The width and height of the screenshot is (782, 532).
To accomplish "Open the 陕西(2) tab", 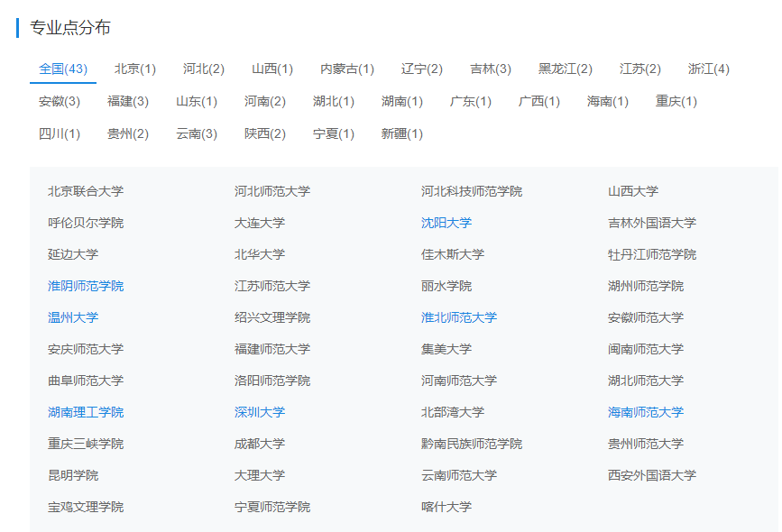I will 265,133.
